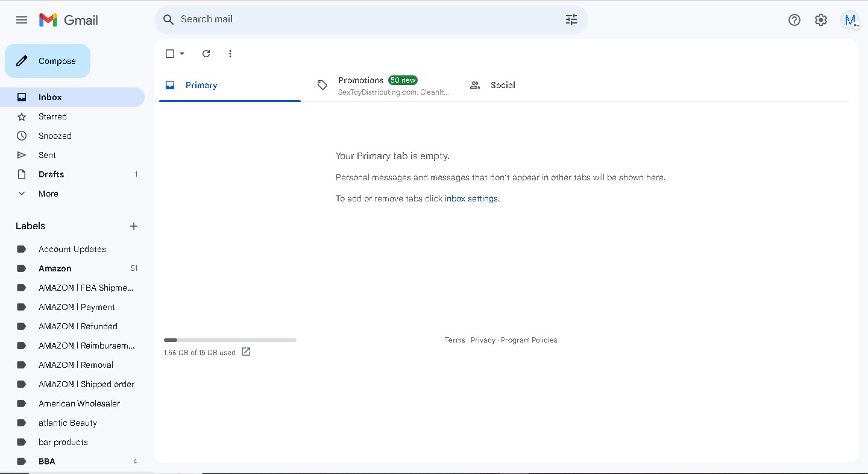This screenshot has height=474, width=868.
Task: Toggle the select all messages checkbox
Action: (170, 54)
